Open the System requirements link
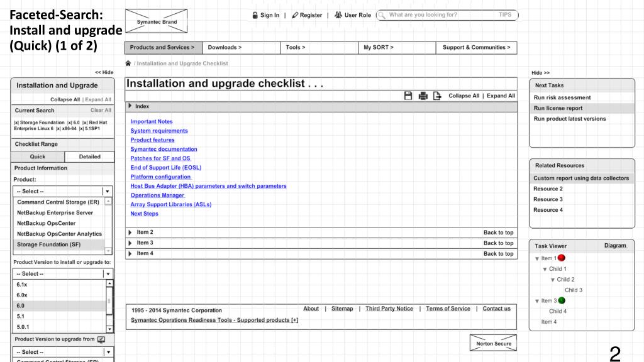Image resolution: width=644 pixels, height=362 pixels. [159, 131]
